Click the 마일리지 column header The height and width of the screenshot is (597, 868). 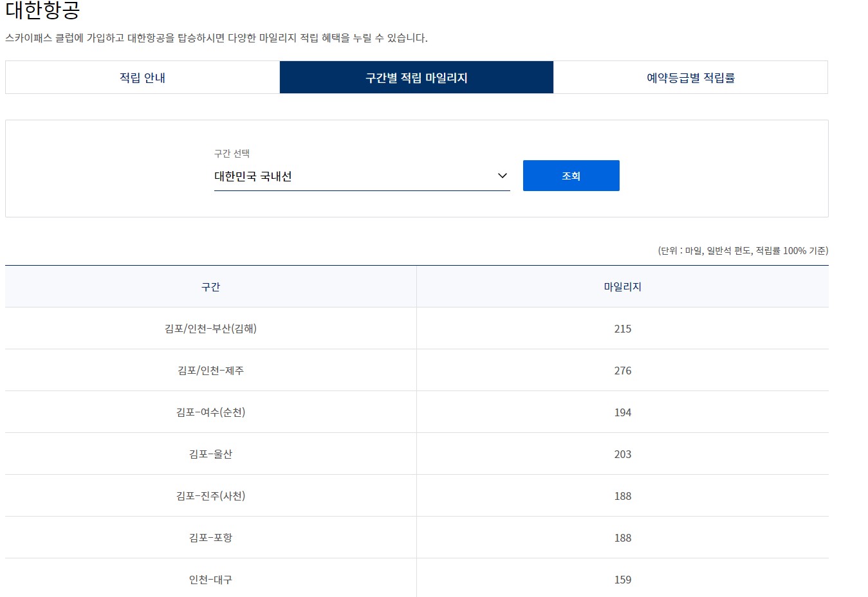pyautogui.click(x=622, y=287)
